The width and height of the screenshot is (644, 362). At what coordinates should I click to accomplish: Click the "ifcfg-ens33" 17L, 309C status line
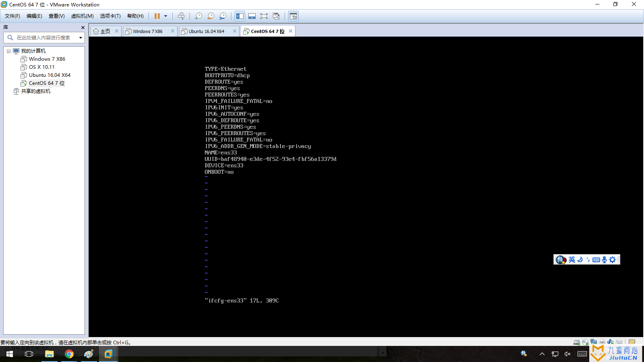point(242,300)
